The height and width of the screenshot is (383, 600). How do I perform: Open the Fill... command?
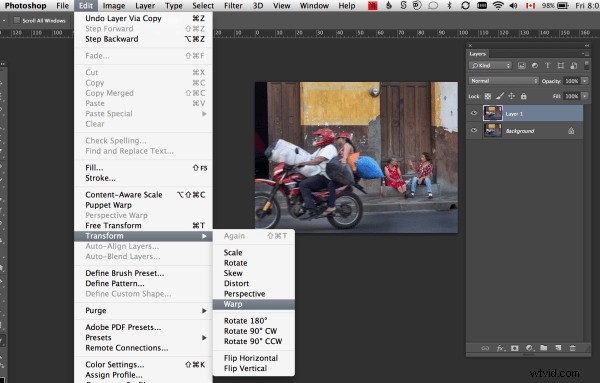tap(143, 168)
